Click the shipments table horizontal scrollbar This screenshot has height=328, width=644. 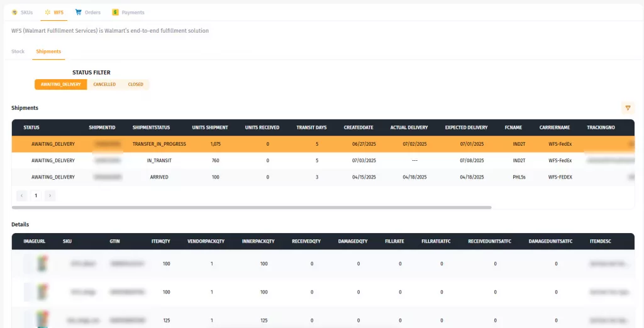pos(252,207)
